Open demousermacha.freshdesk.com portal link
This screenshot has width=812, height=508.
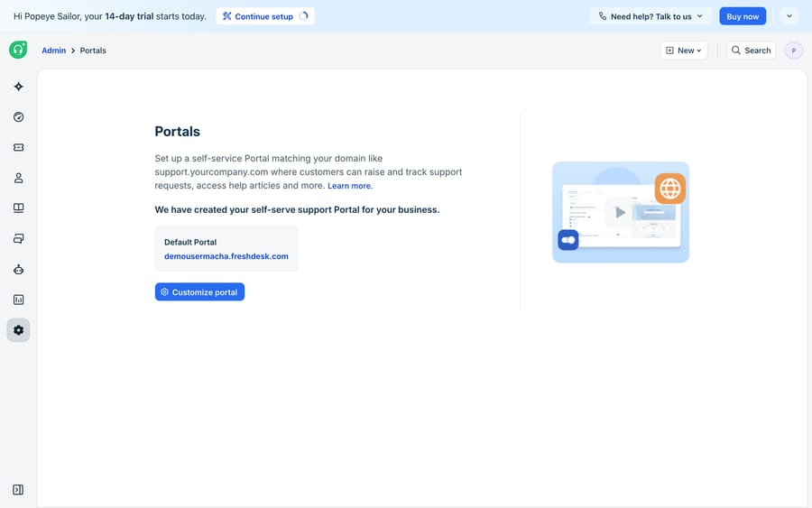[226, 256]
